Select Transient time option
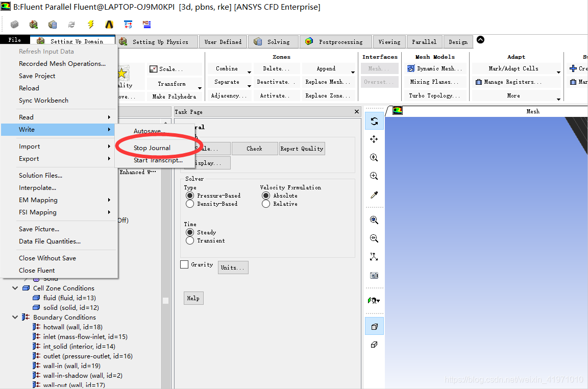This screenshot has height=389, width=588. pyautogui.click(x=190, y=240)
